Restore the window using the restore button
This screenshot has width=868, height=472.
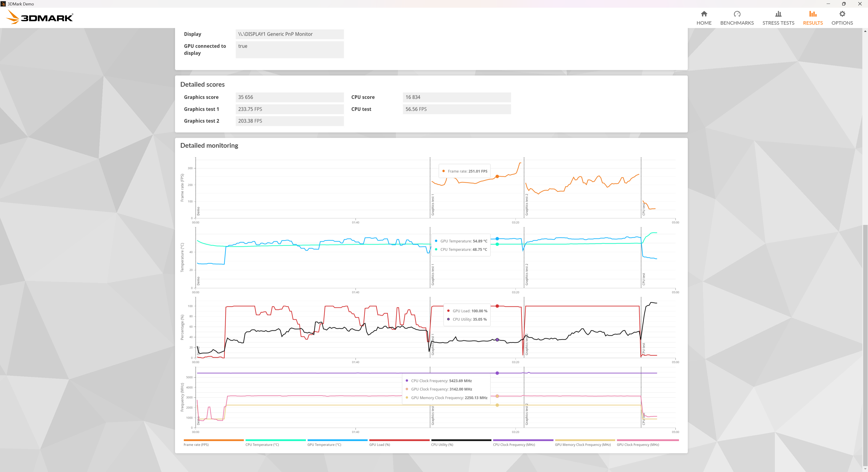coord(844,4)
